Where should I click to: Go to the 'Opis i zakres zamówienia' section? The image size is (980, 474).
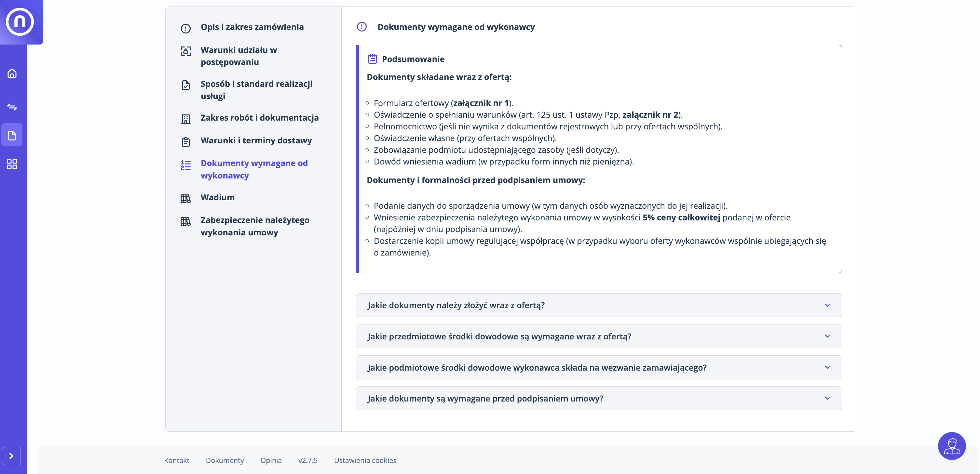(252, 27)
